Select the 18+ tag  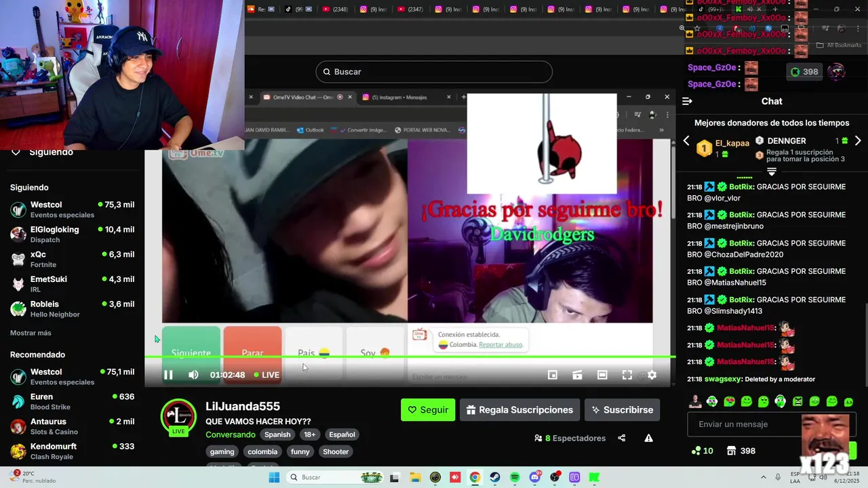(x=309, y=434)
